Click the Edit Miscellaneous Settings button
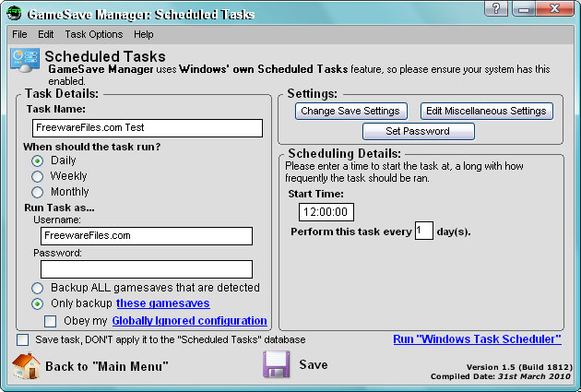 487,112
